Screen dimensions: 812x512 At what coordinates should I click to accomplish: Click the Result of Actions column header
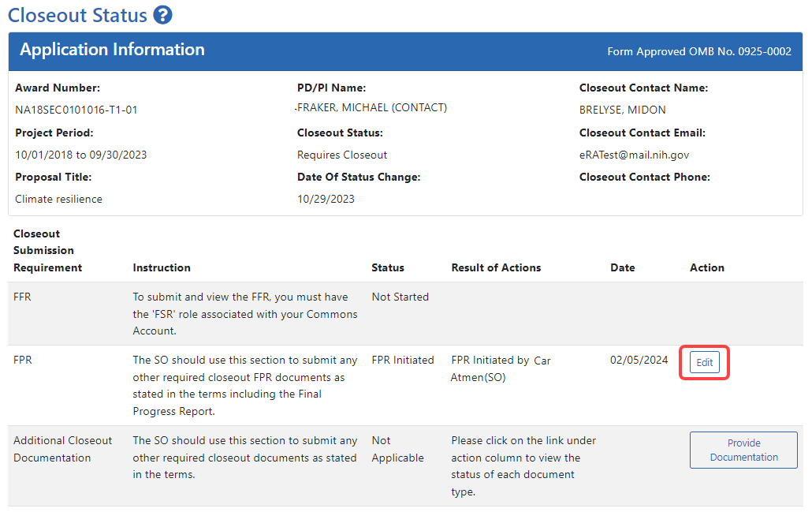(496, 267)
